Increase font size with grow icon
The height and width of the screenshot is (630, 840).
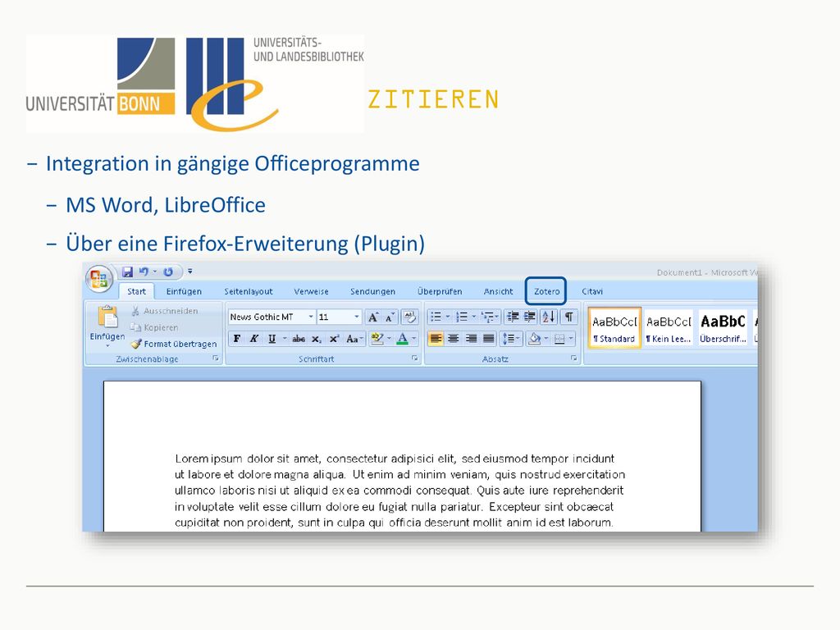373,317
